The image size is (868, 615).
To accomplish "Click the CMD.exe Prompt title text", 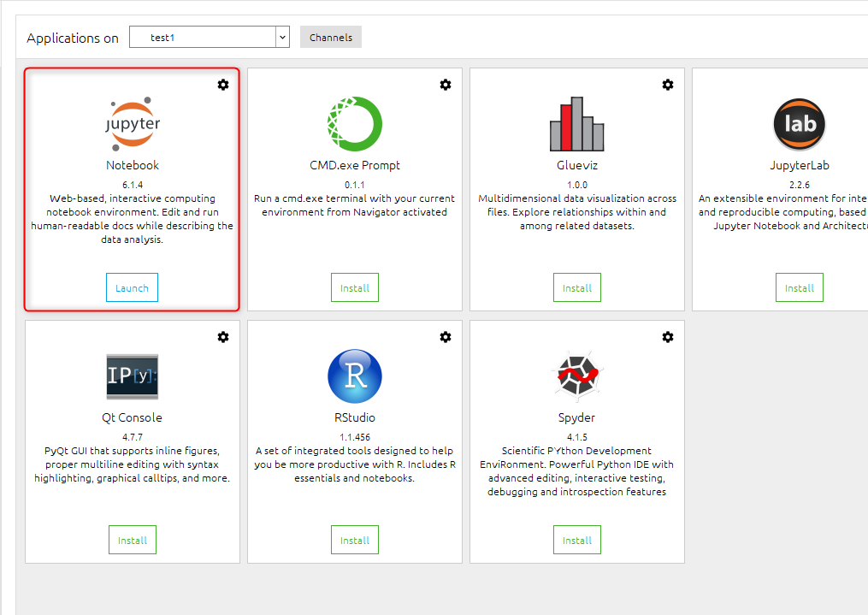I will click(x=355, y=165).
